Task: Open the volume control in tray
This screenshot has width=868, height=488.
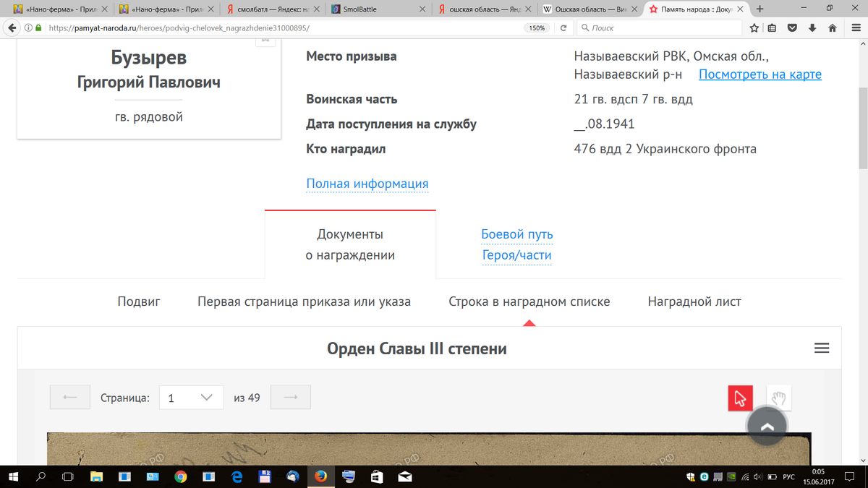Action: click(x=758, y=477)
